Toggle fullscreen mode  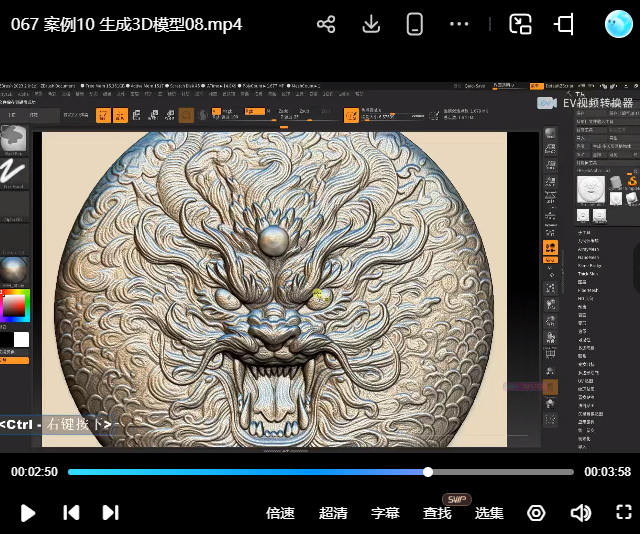pyautogui.click(x=623, y=513)
